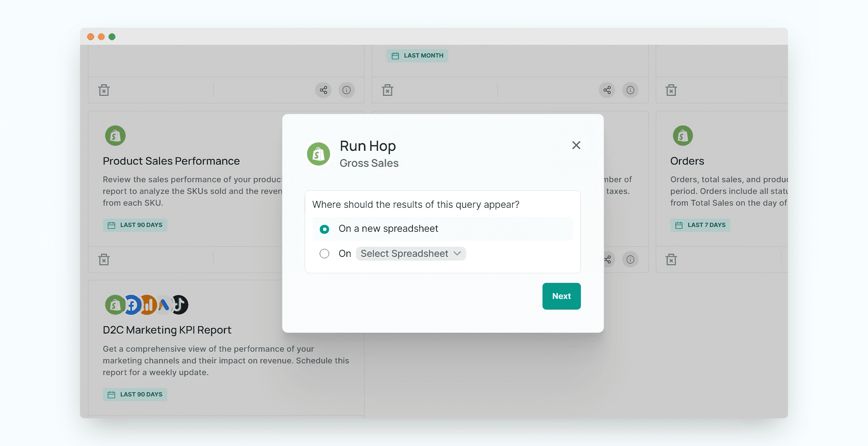Click share icon on top-left card

point(323,90)
